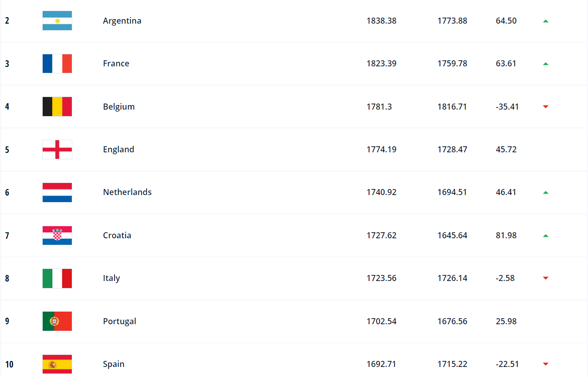Viewport: 588px width, 377px height.
Task: Click the Spain team name
Action: click(x=113, y=364)
